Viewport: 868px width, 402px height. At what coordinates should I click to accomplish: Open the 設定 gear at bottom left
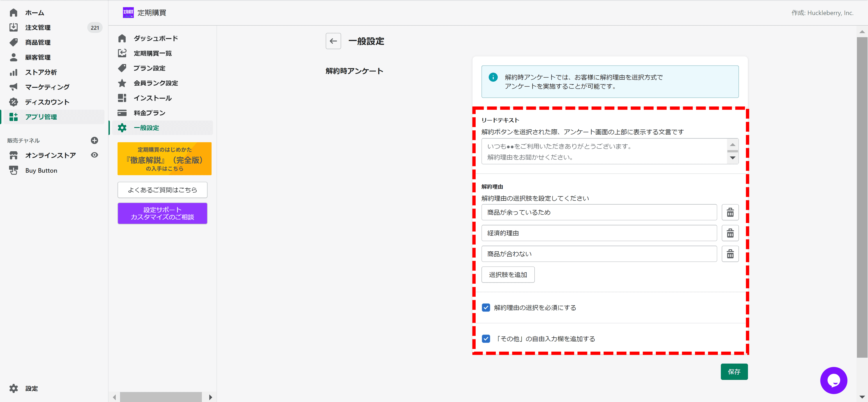(13, 388)
